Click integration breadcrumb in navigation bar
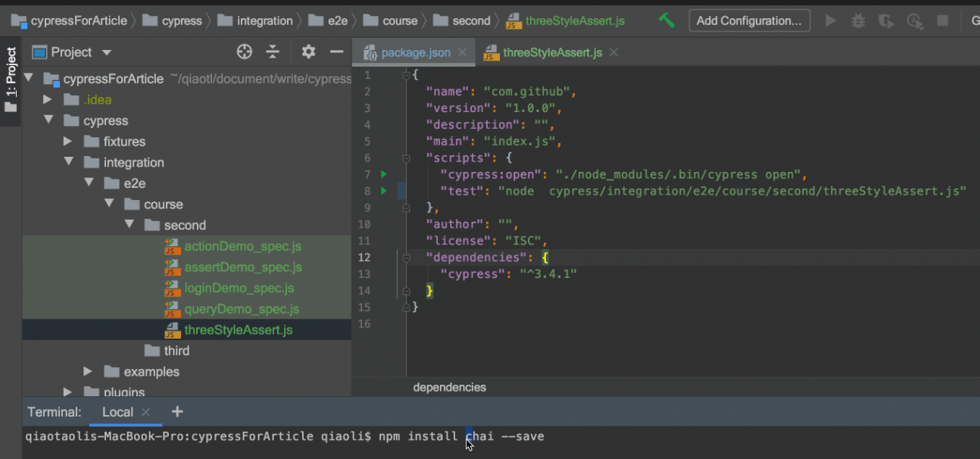This screenshot has width=980, height=459. [x=255, y=20]
